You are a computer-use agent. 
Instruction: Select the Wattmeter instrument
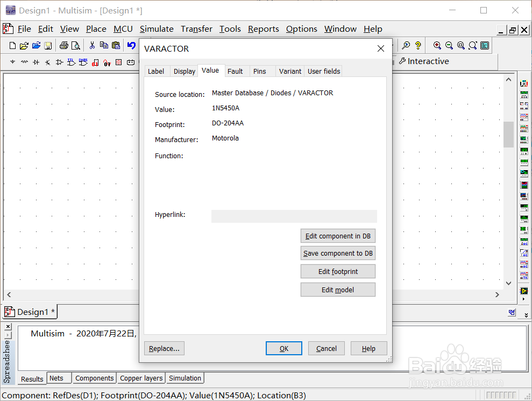(524, 105)
